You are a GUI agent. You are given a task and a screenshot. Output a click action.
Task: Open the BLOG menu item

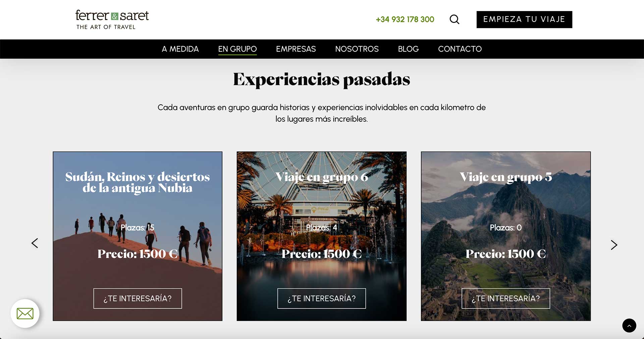coord(408,49)
